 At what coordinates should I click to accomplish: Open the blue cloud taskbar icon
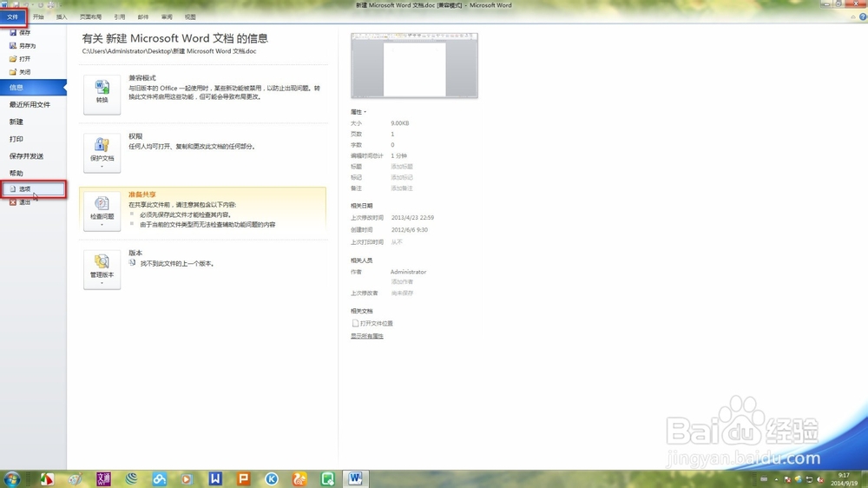coord(160,478)
